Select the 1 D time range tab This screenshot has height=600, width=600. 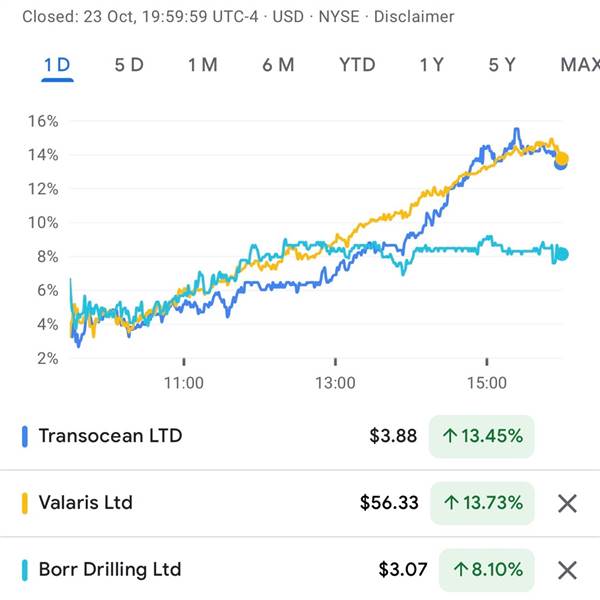click(x=57, y=65)
